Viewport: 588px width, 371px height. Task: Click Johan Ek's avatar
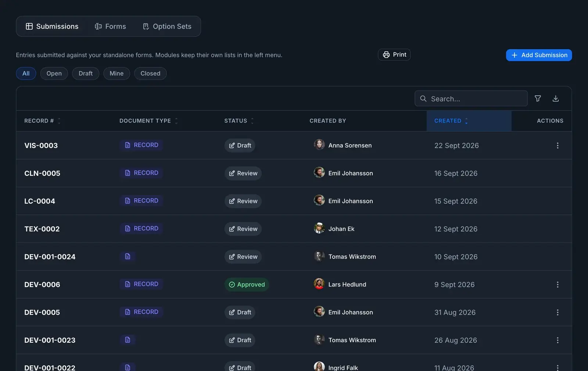tap(319, 228)
